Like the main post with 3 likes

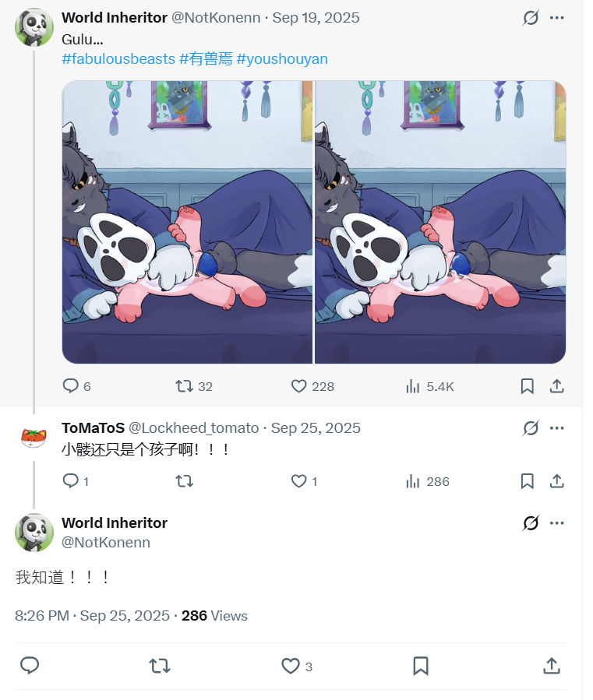coord(291,666)
